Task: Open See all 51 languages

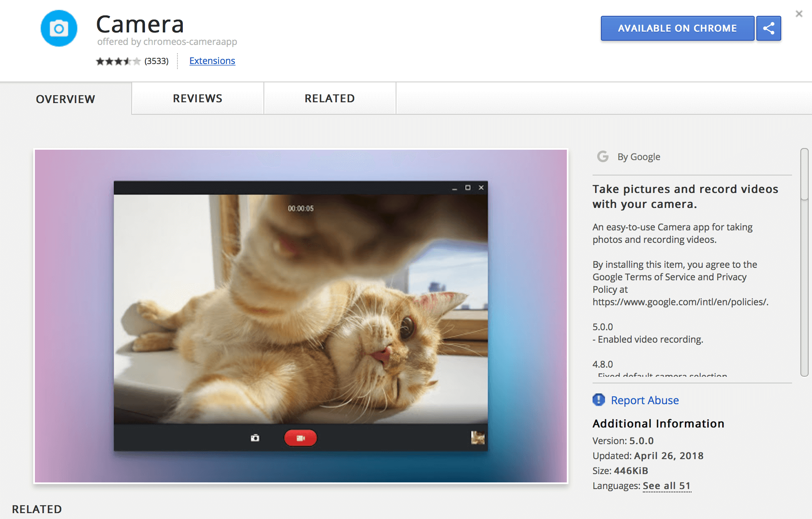Action: point(667,486)
